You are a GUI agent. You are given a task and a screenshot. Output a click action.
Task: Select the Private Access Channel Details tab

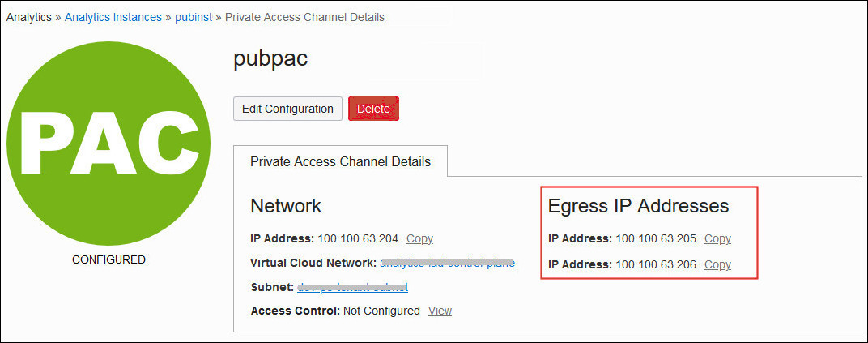pyautogui.click(x=340, y=161)
